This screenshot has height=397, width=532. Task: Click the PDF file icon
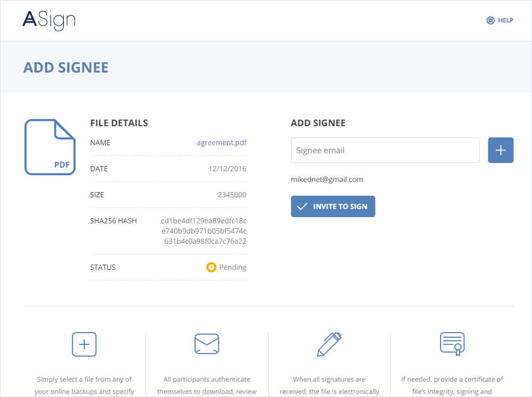tap(50, 147)
